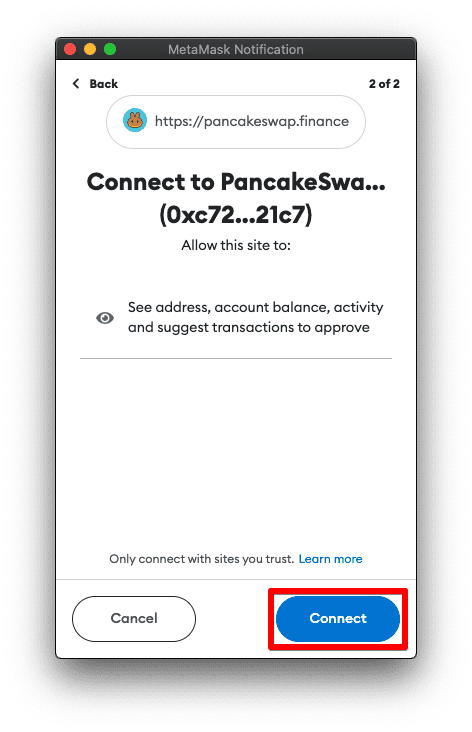Click the See address, account balance permission
The image size is (472, 732).
(x=255, y=317)
